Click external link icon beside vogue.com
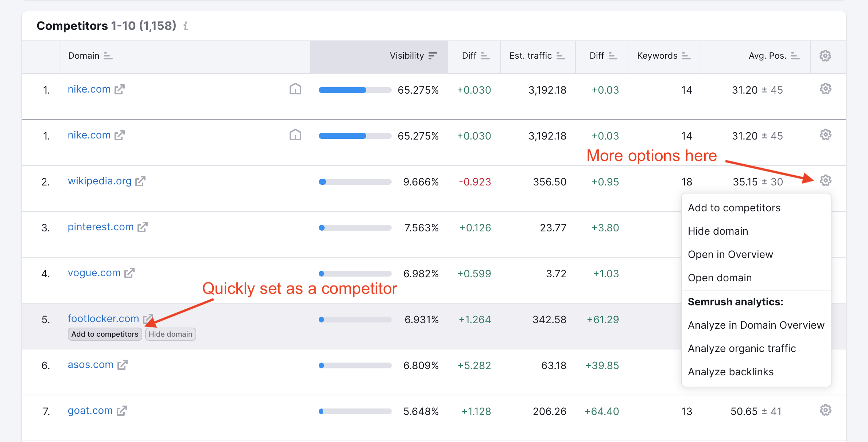Screen dimensions: 868x442 tap(129, 273)
